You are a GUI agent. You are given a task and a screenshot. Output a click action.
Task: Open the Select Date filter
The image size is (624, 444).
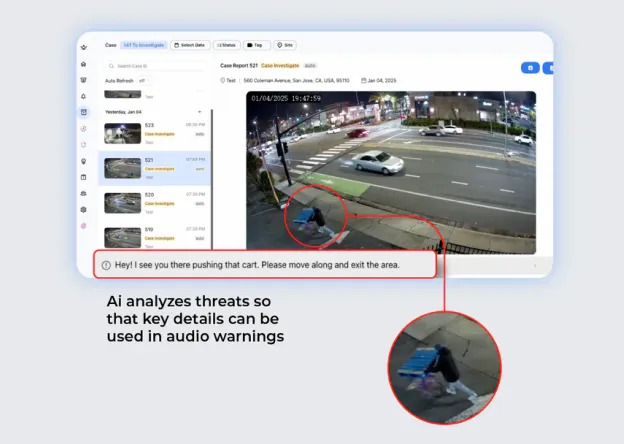point(189,45)
